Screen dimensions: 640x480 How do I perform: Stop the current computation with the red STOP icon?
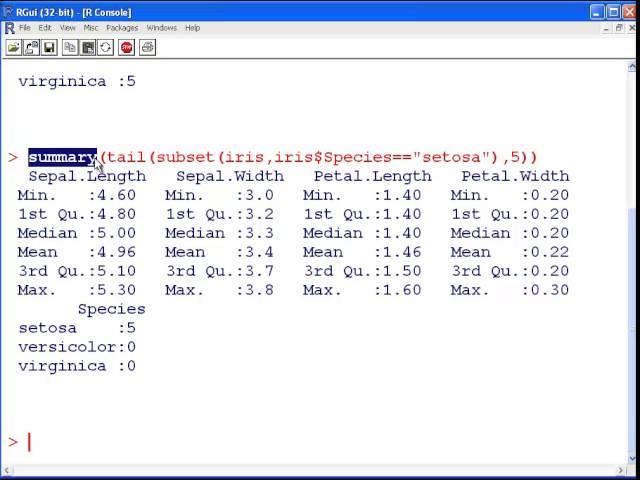[127, 48]
